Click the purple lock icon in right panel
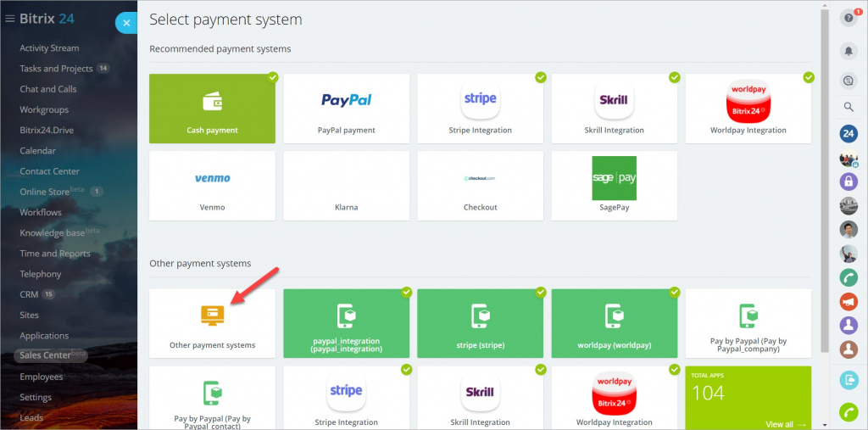 coord(849,181)
